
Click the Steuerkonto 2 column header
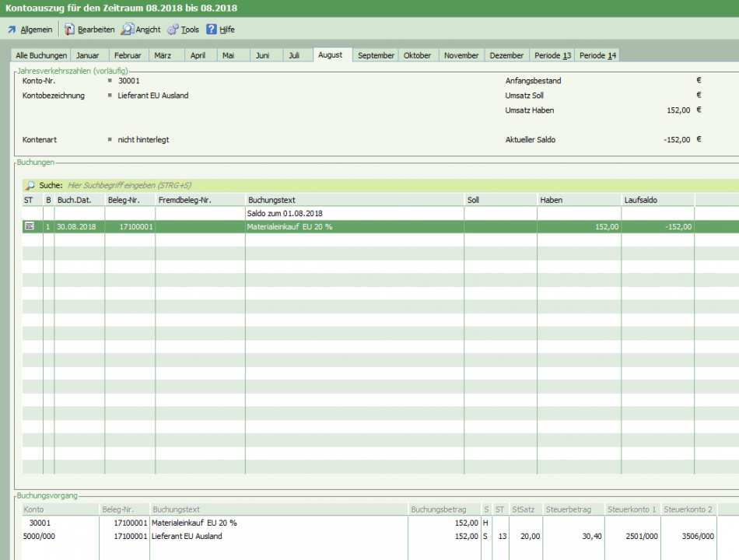tap(688, 509)
